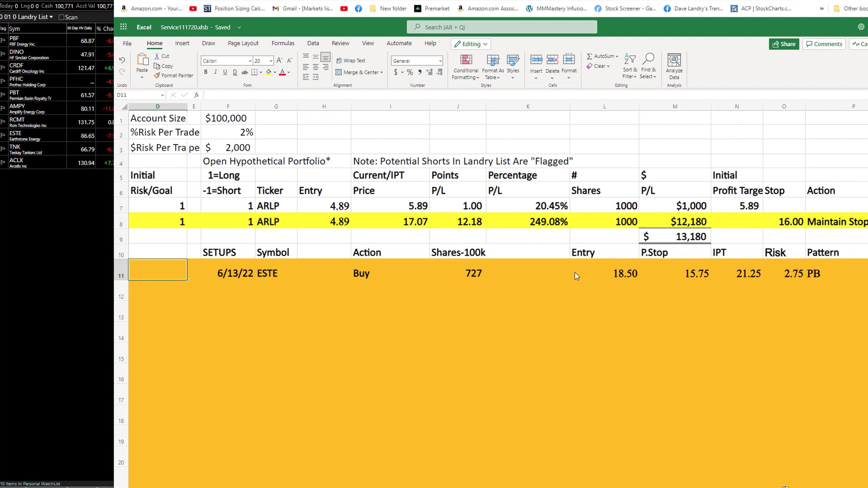
Task: Open the Conditional Formatting tool
Action: pos(466,67)
